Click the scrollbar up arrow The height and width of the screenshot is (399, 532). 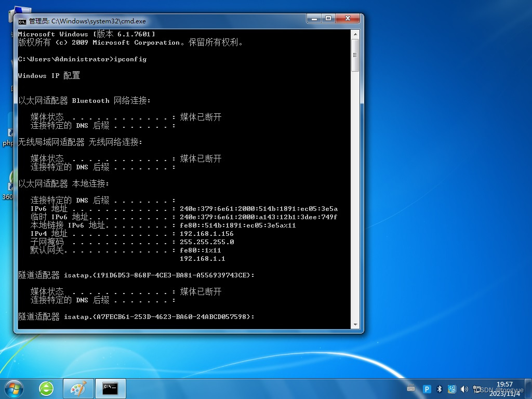(356, 33)
